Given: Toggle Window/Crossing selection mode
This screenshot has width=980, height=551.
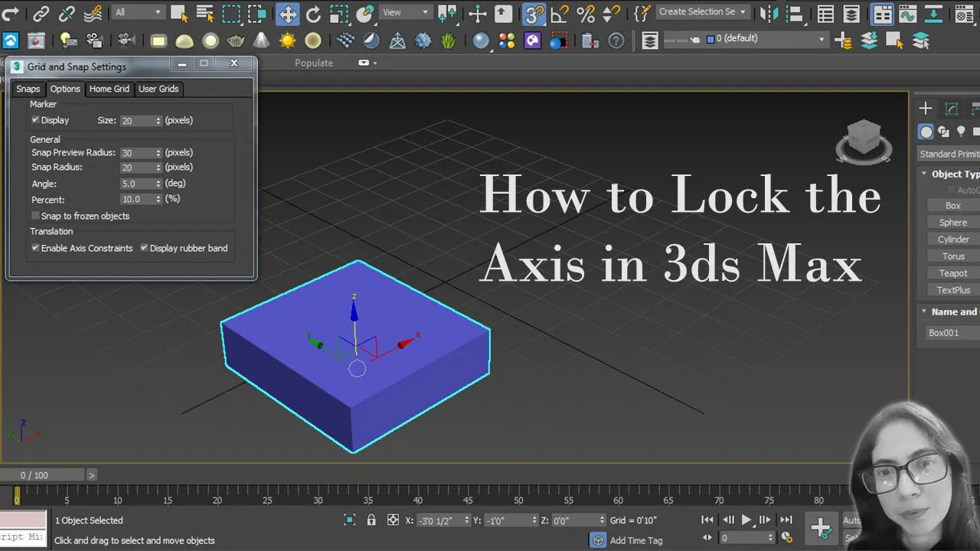Looking at the screenshot, I should coord(256,13).
